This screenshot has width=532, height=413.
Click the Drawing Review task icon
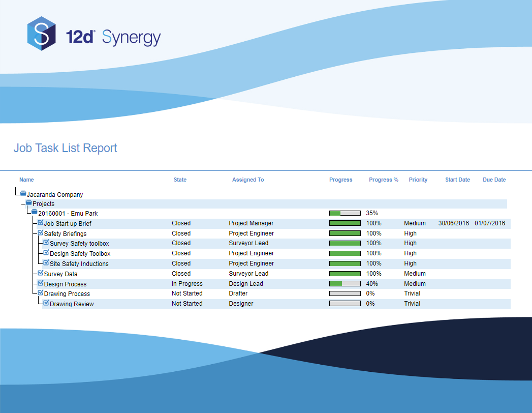46,303
